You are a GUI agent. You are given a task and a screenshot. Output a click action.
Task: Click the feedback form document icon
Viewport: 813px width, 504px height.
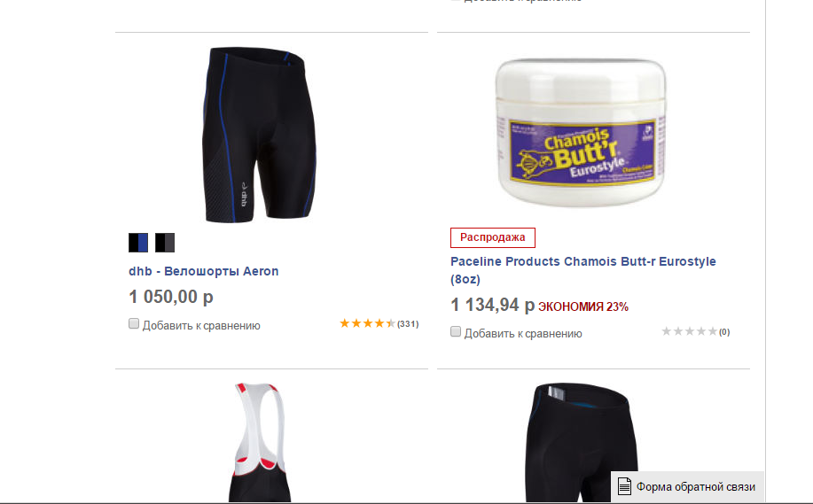(x=624, y=486)
